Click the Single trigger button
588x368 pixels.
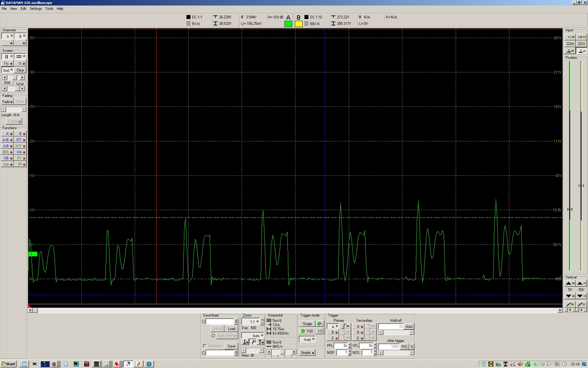(307, 324)
